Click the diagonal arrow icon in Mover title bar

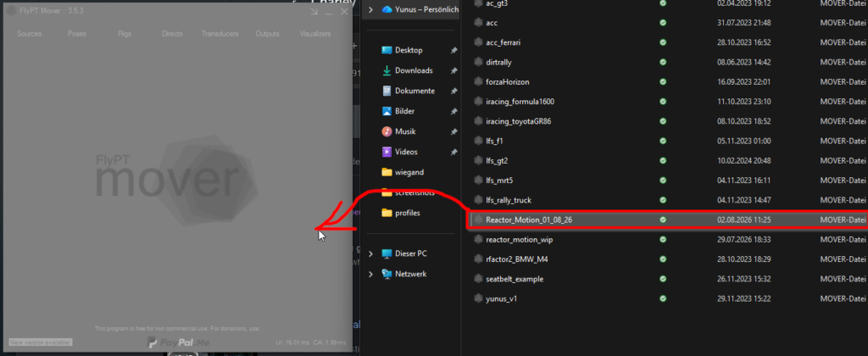point(314,11)
